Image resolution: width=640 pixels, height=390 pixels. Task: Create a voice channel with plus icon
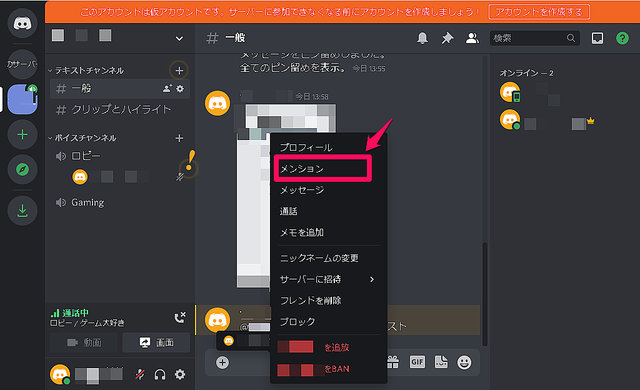(x=179, y=138)
